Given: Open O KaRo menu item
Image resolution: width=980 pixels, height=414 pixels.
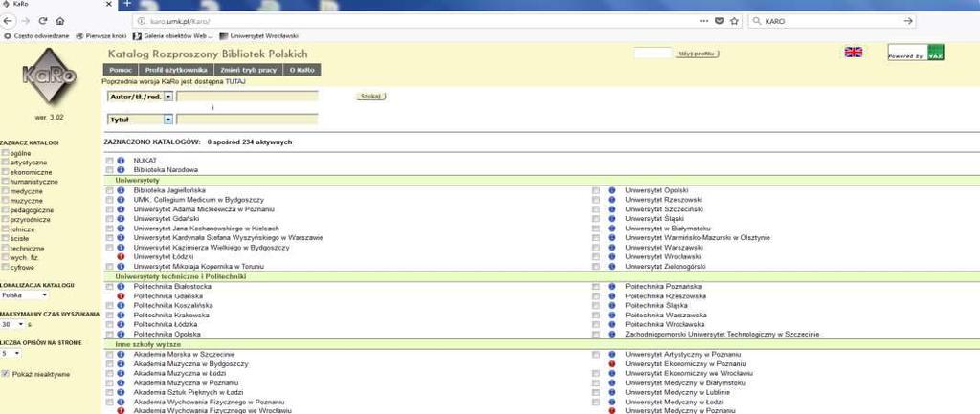Looking at the screenshot, I should [302, 70].
